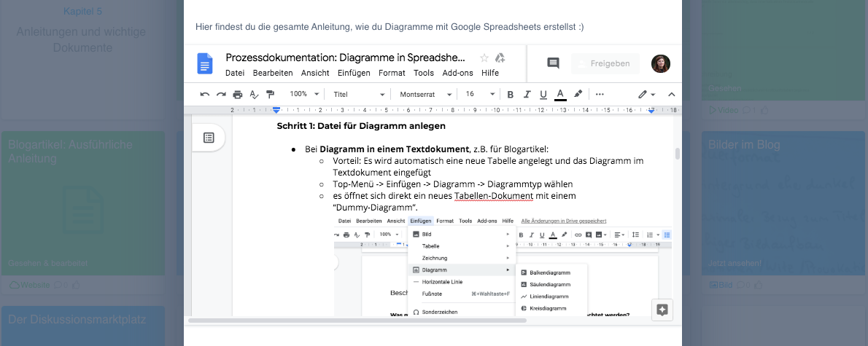Image resolution: width=868 pixels, height=346 pixels.
Task: Open the zoom 100% dropdown
Action: pos(304,94)
